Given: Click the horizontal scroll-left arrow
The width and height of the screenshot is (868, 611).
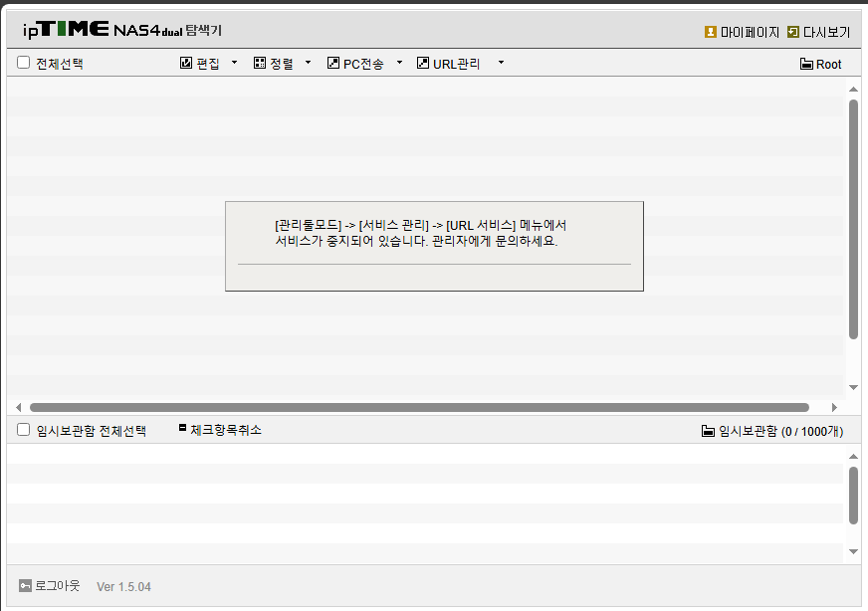Looking at the screenshot, I should (19, 407).
